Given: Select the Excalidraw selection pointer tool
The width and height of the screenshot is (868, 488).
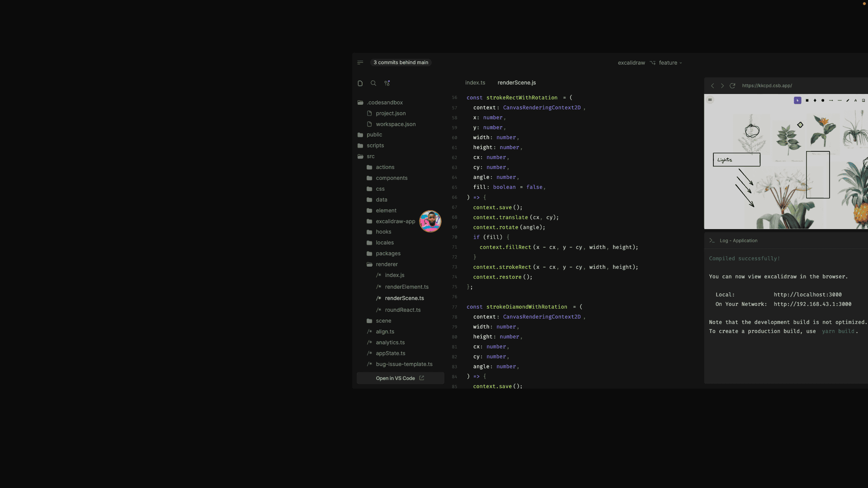Looking at the screenshot, I should (797, 100).
